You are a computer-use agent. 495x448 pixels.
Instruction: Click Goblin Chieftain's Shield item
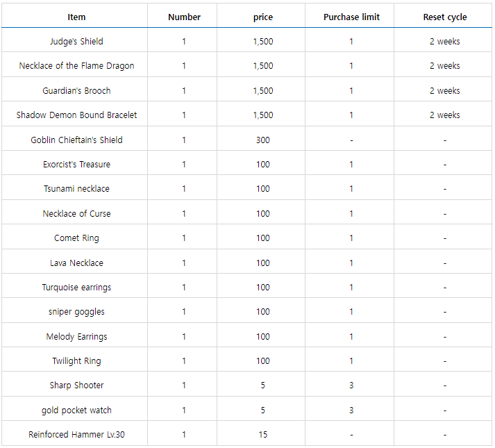[x=76, y=140]
